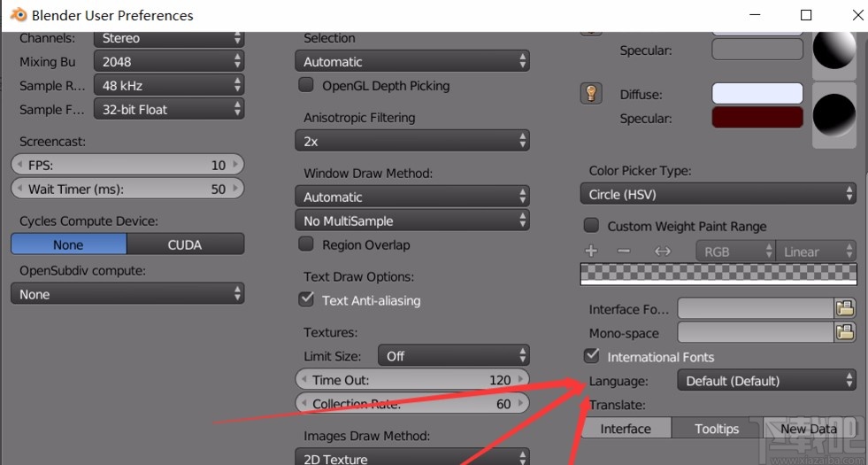This screenshot has width=868, height=465.
Task: Click the Time Out 120 field
Action: (411, 380)
